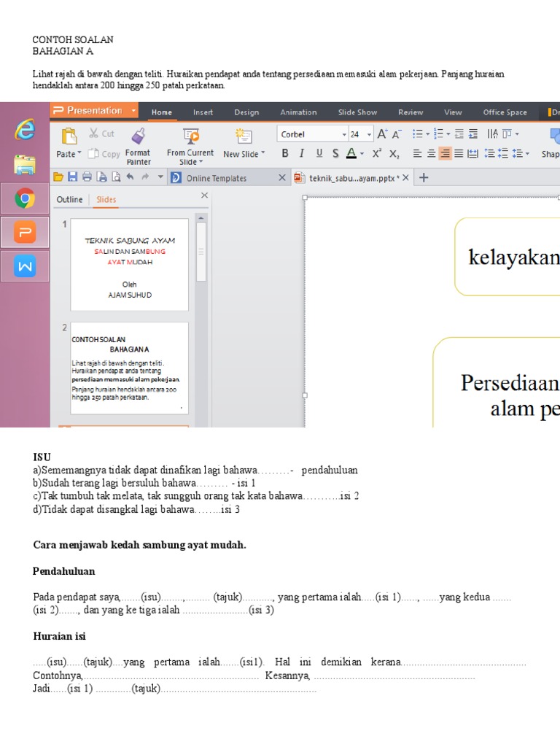Add a new document tab with plus button
Image resolution: width=560 pixels, height=747 pixels.
(424, 177)
